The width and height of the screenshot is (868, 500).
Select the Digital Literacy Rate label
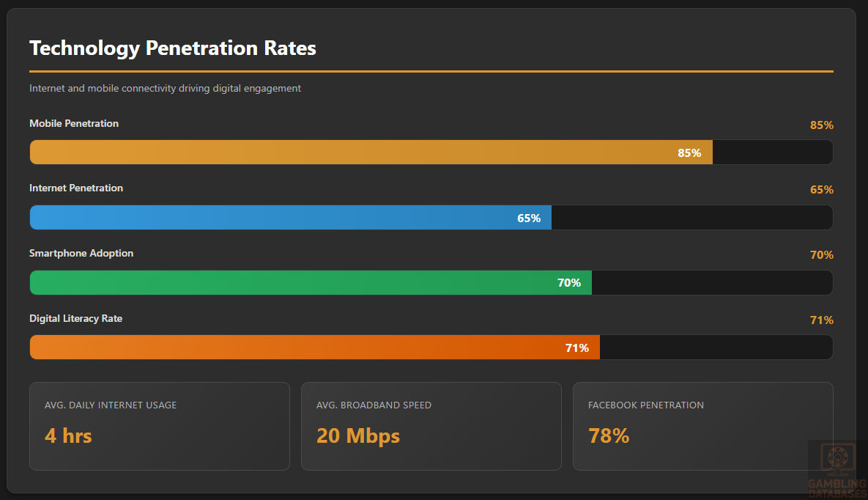pyautogui.click(x=76, y=319)
